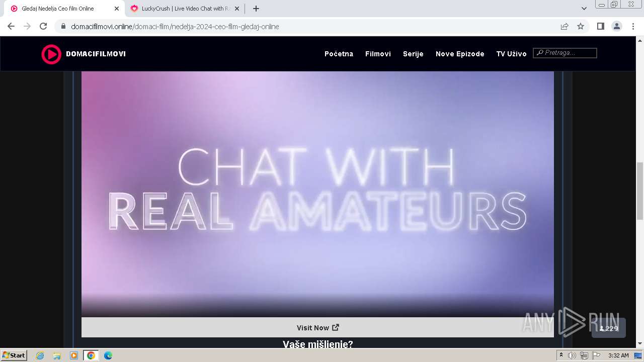Open Početna menu item
The height and width of the screenshot is (362, 644).
click(x=339, y=54)
